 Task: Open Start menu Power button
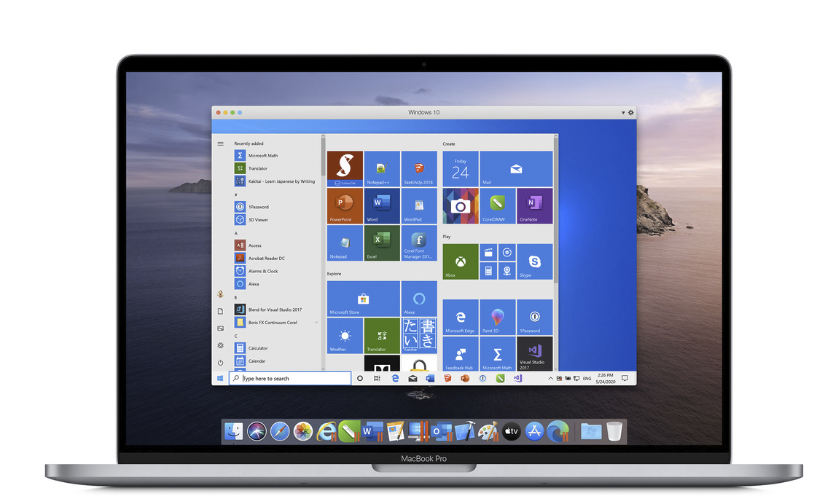pos(220,363)
